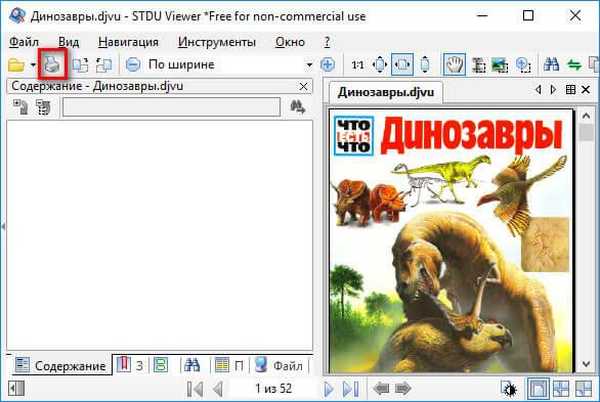
Task: Expand the open file dropdown arrow
Action: pyautogui.click(x=33, y=64)
